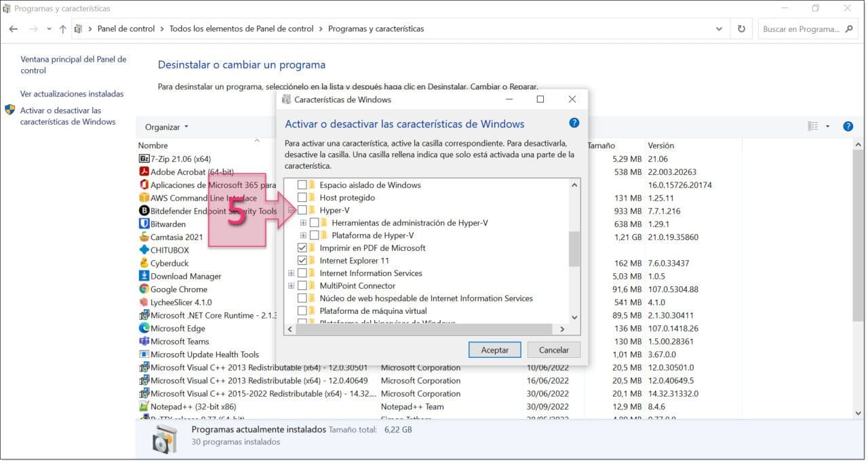This screenshot has height=463, width=868.
Task: Click the Programas y características breadcrumb
Action: point(376,29)
